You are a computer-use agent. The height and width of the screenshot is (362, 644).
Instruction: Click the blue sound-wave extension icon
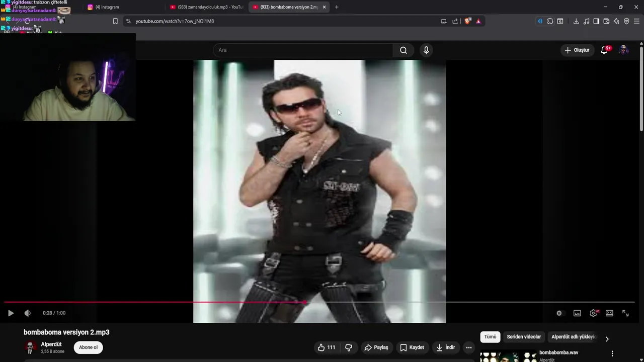click(540, 21)
